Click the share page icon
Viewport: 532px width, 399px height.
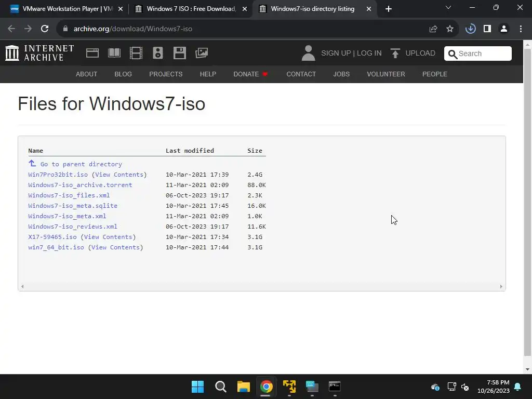[433, 29]
